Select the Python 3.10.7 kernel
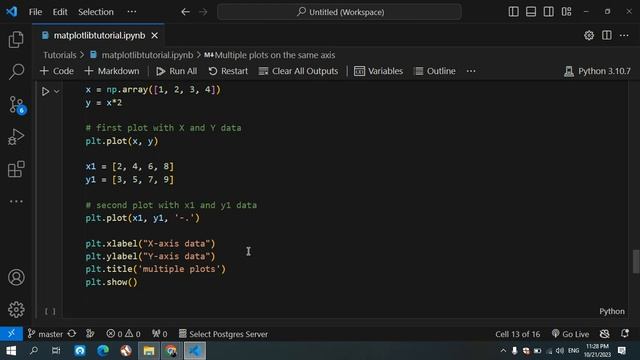 pos(597,71)
